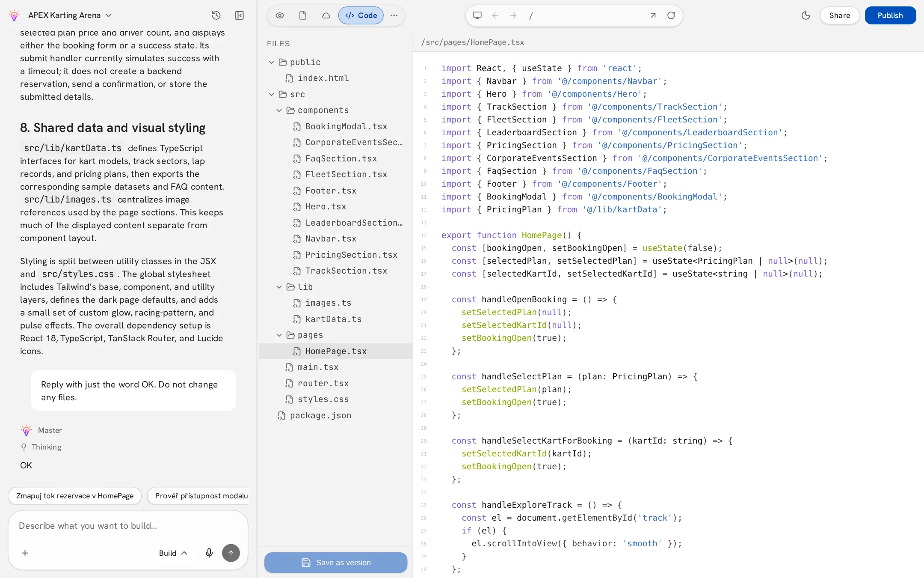Open the more options ellipsis menu
This screenshot has height=578, width=924.
pyautogui.click(x=394, y=15)
